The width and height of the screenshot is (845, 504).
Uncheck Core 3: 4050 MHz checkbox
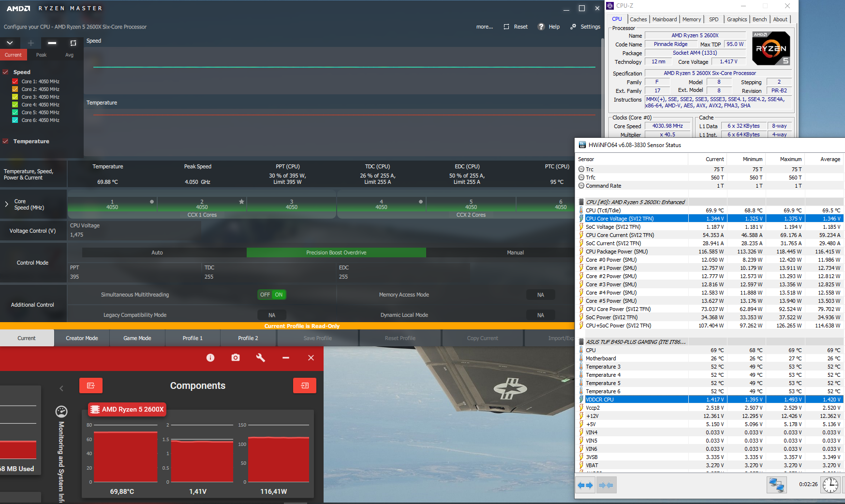pyautogui.click(x=15, y=97)
